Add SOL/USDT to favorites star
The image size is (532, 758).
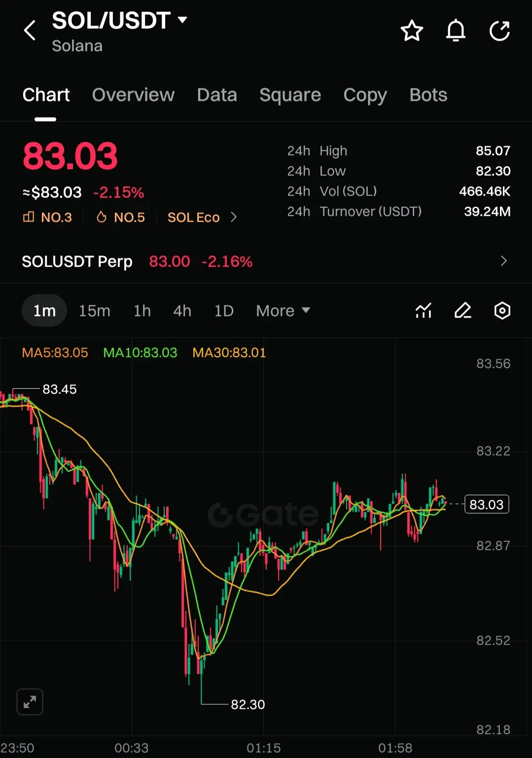coord(412,31)
